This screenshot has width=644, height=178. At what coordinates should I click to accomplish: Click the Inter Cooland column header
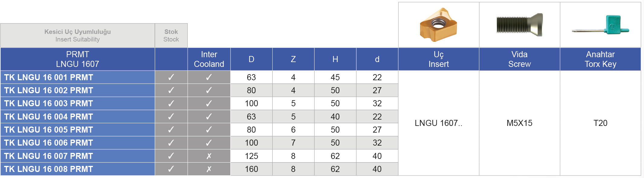tap(209, 59)
